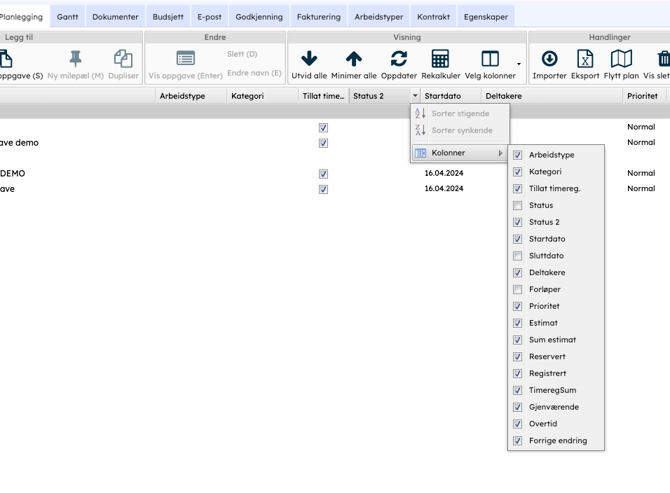This screenshot has width=670, height=493.
Task: Click the Flytt plan map icon
Action: pos(621,59)
